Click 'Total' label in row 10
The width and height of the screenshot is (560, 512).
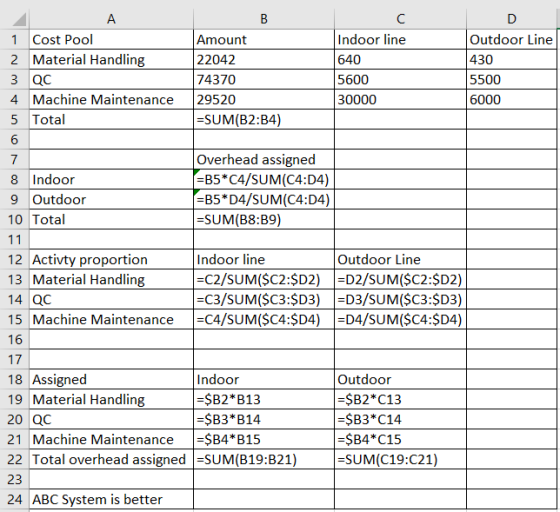(111, 219)
